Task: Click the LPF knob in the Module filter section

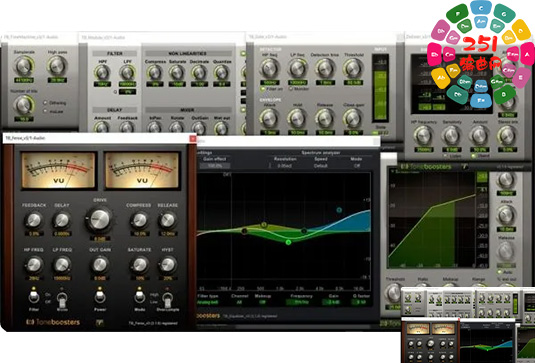Action: tap(127, 73)
